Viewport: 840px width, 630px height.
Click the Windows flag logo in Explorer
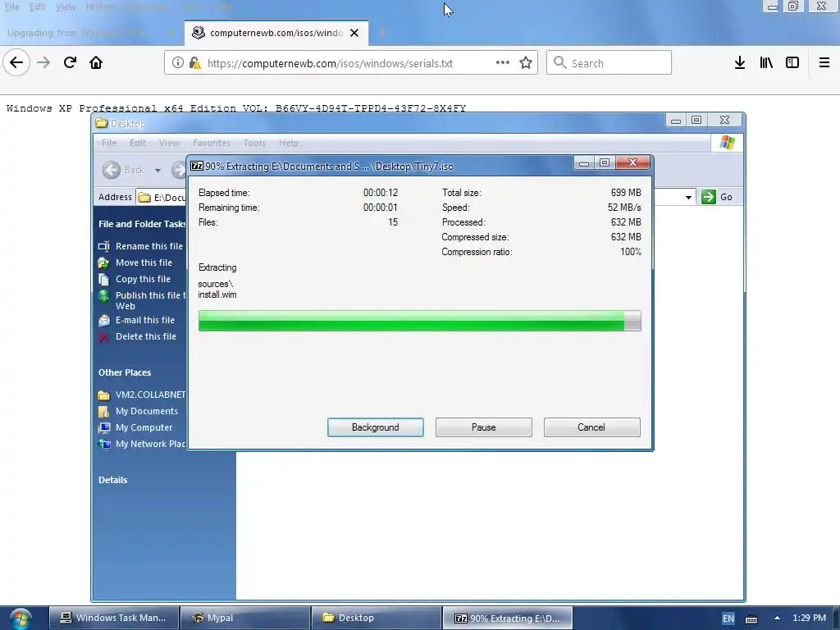pos(727,143)
